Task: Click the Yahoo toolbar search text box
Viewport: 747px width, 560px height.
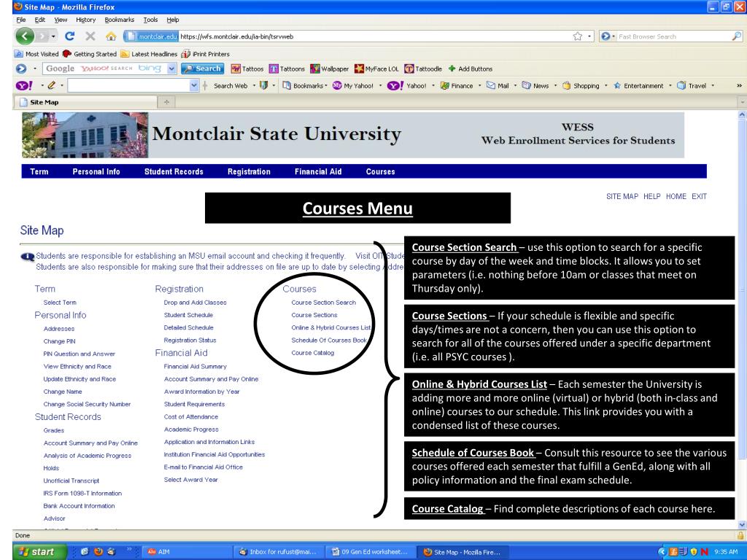Action: [x=128, y=86]
